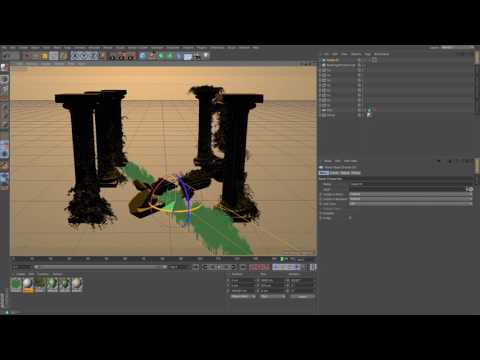
Task: Open Tags menu in Object Manager
Action: [367, 54]
